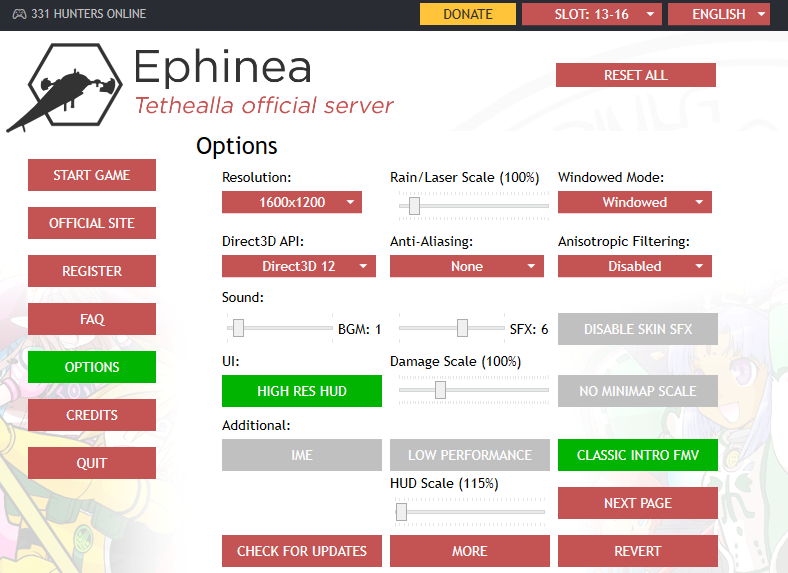This screenshot has height=573, width=788.
Task: Click the 'SFX: 6' value label
Action: (x=529, y=329)
